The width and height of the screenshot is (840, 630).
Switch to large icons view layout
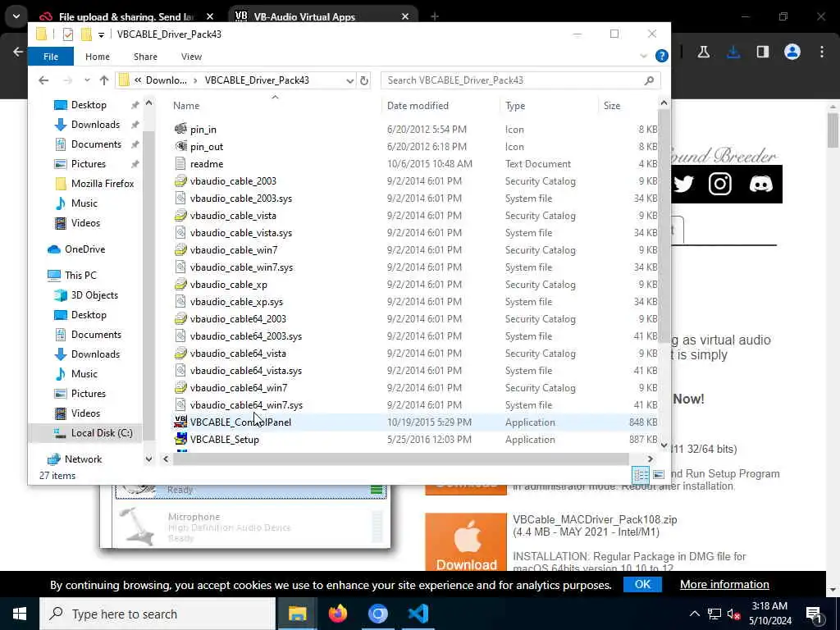(659, 475)
